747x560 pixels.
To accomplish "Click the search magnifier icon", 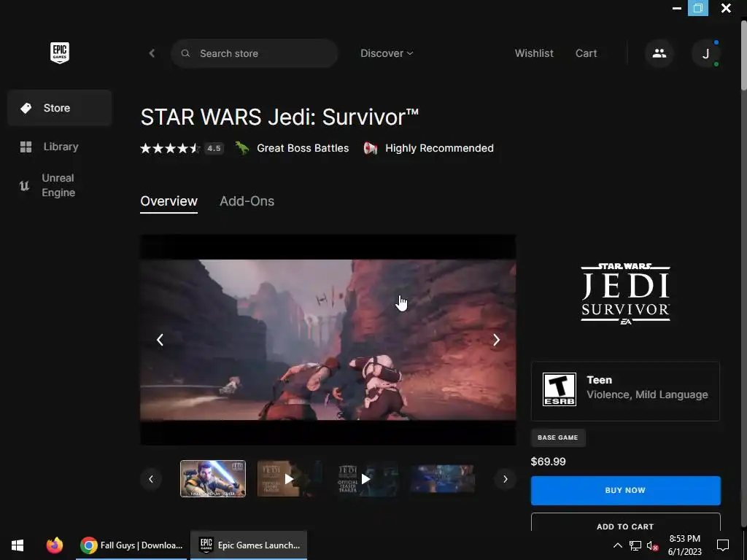I will coord(185,53).
